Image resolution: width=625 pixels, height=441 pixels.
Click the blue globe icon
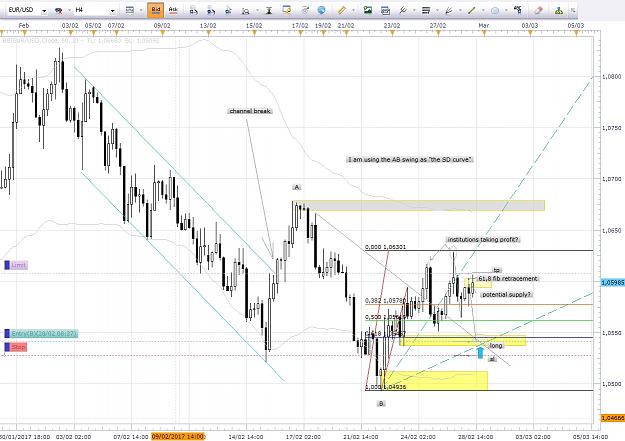[321, 10]
